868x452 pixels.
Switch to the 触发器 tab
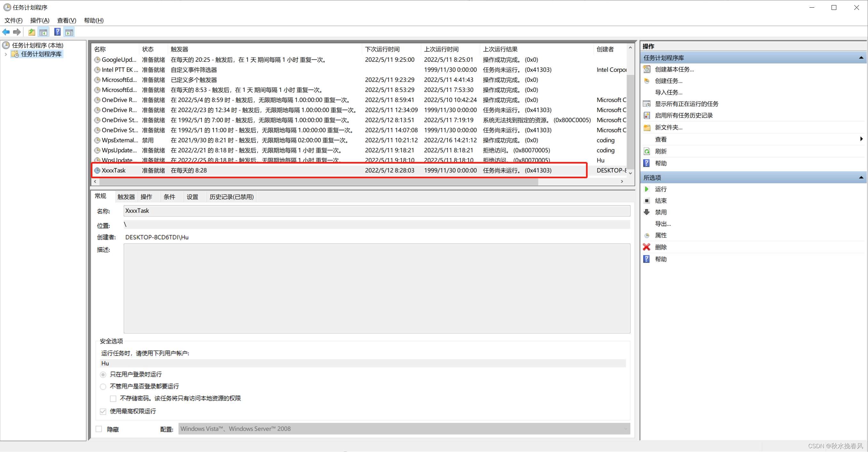[x=126, y=197]
